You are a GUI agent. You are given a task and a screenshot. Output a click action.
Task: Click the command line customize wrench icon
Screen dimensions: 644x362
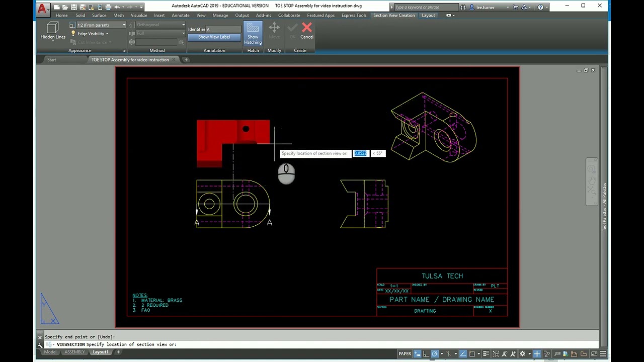(x=40, y=345)
